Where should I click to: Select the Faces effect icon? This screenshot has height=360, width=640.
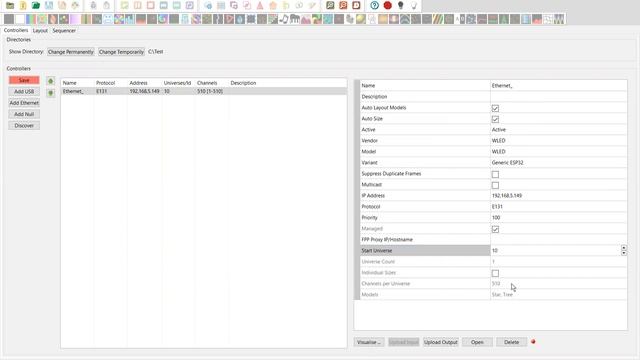(x=108, y=19)
